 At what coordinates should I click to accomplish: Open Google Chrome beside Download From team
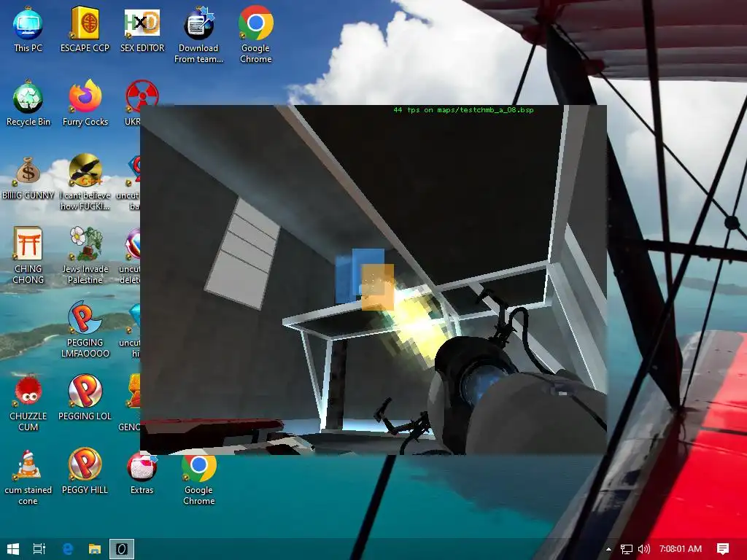tap(256, 35)
